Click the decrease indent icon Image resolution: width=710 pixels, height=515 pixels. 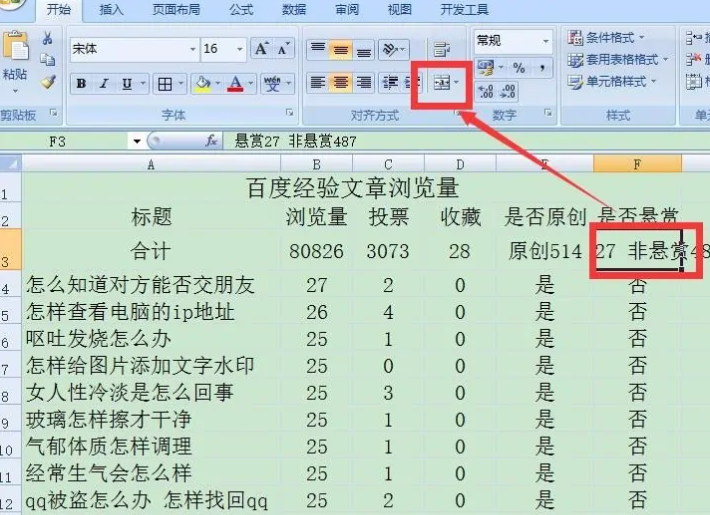tap(390, 82)
